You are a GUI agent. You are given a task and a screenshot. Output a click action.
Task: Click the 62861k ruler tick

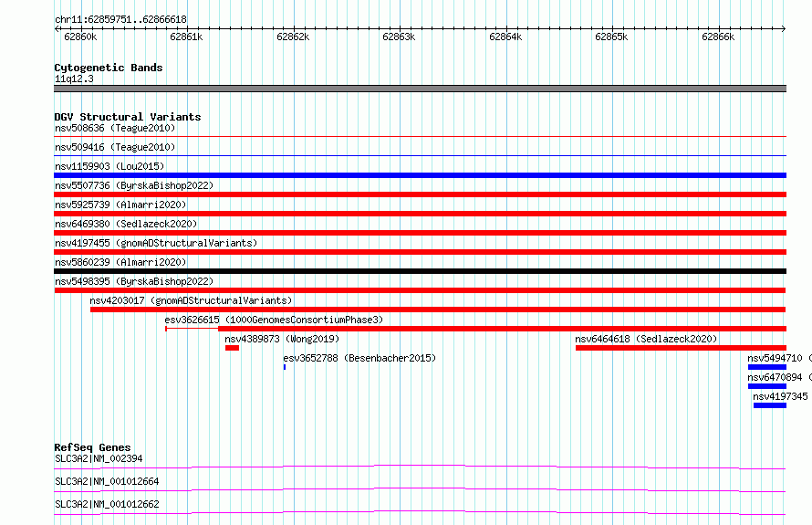tap(186, 37)
